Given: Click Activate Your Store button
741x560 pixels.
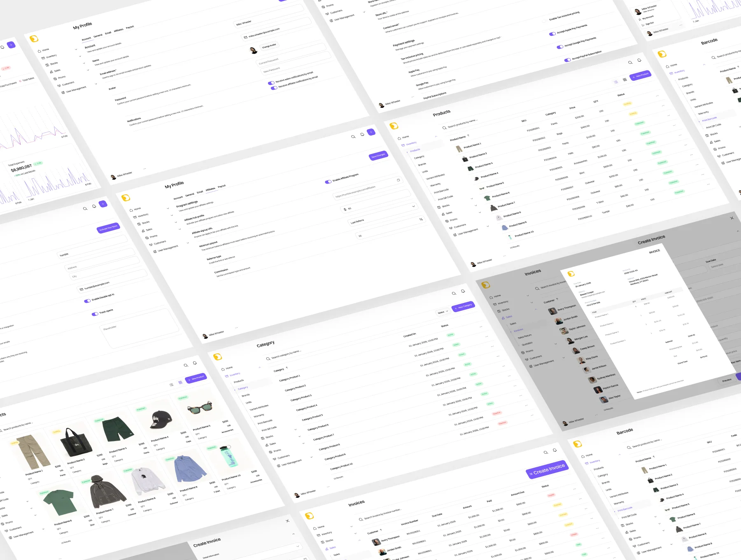Looking at the screenshot, I should [108, 227].
